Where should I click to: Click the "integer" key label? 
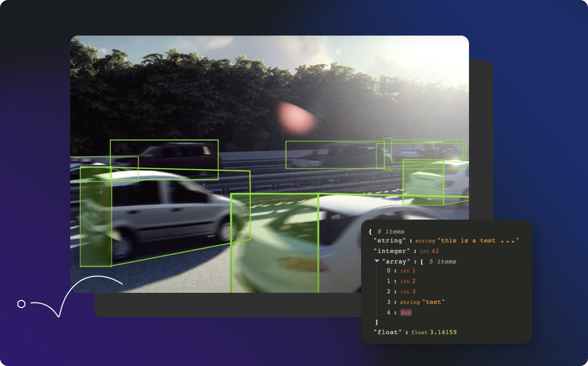click(x=392, y=251)
